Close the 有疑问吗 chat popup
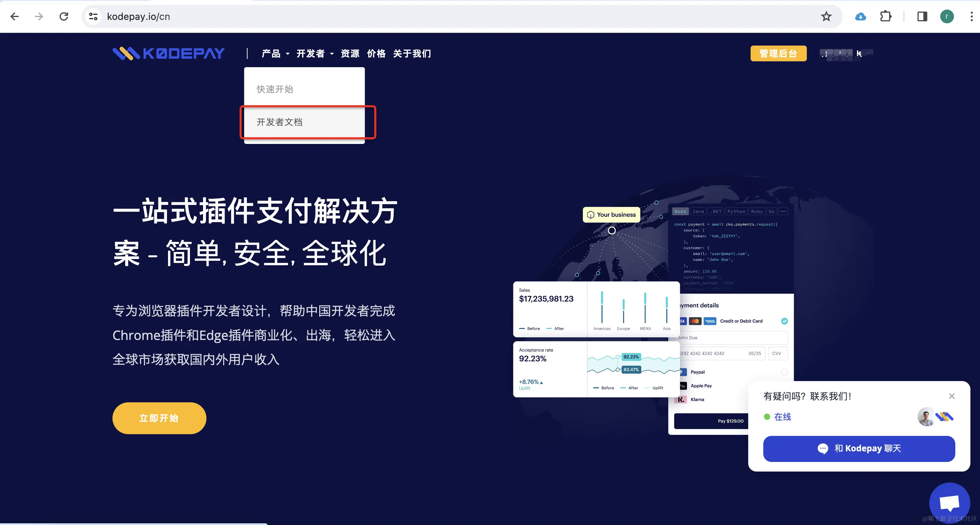Screen dimensions: 980x525 (x=952, y=396)
